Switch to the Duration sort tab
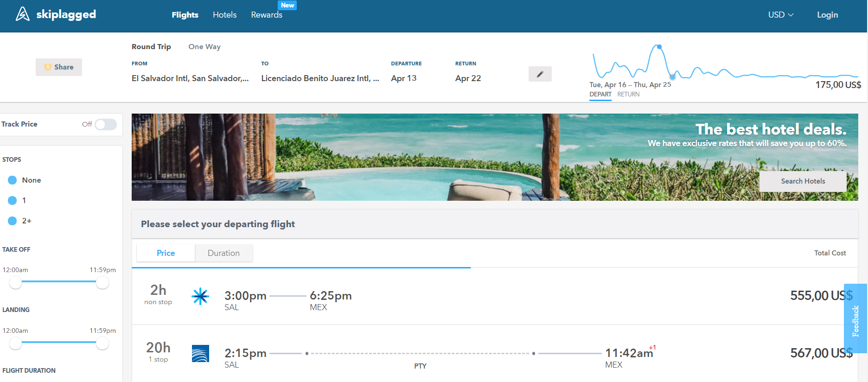Image resolution: width=868 pixels, height=382 pixels. (223, 253)
